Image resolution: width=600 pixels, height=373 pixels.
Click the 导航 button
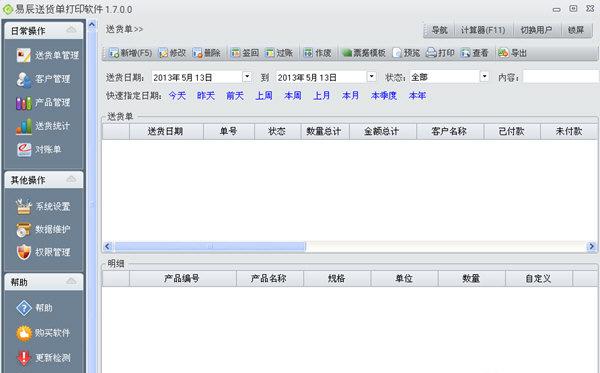coord(439,30)
